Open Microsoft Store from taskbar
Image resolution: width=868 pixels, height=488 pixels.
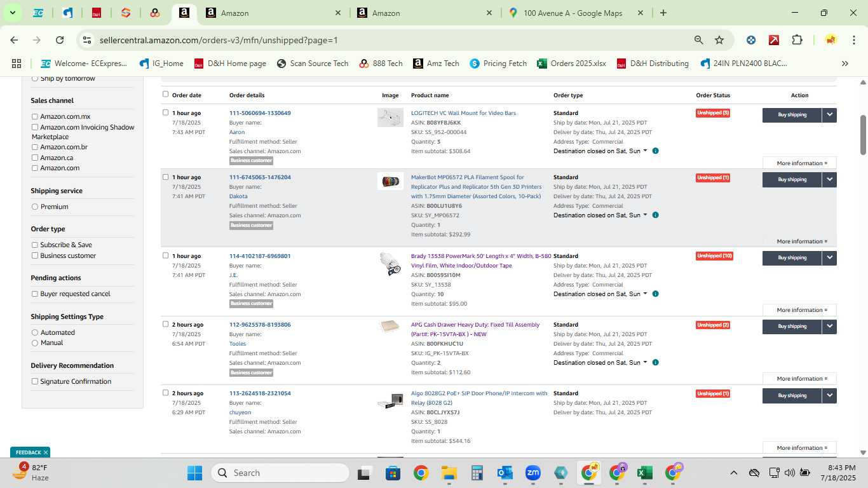(x=393, y=473)
